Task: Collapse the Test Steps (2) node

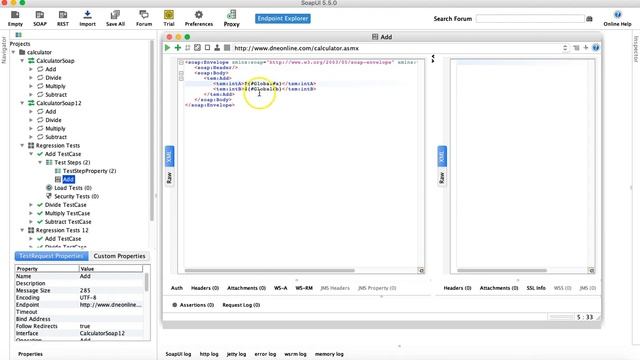Action: [x=40, y=162]
